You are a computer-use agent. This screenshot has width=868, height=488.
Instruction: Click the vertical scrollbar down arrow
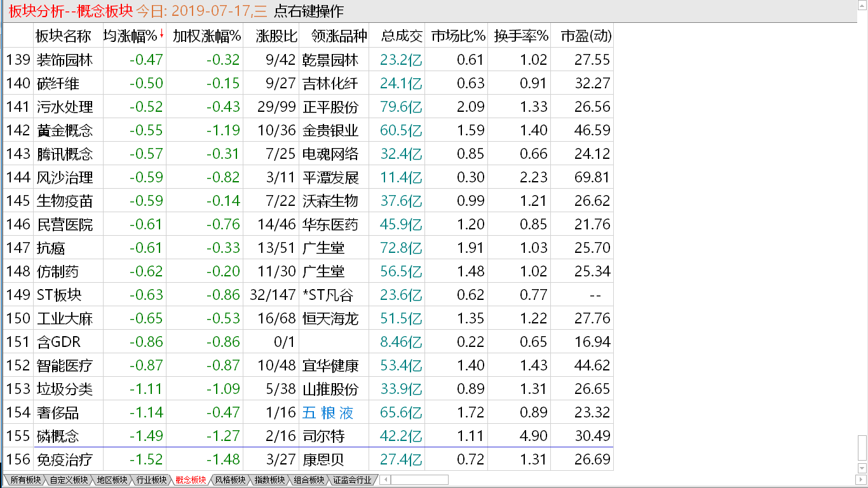tap(862, 469)
